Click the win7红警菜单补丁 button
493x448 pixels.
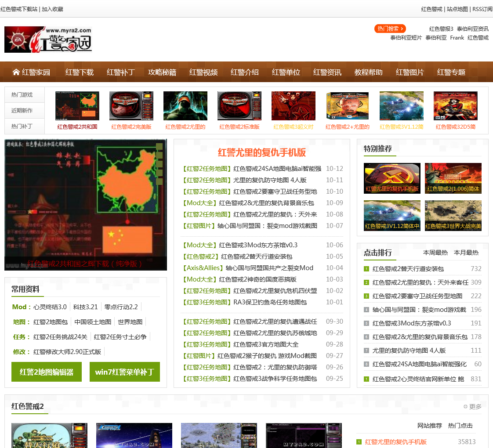(x=125, y=372)
